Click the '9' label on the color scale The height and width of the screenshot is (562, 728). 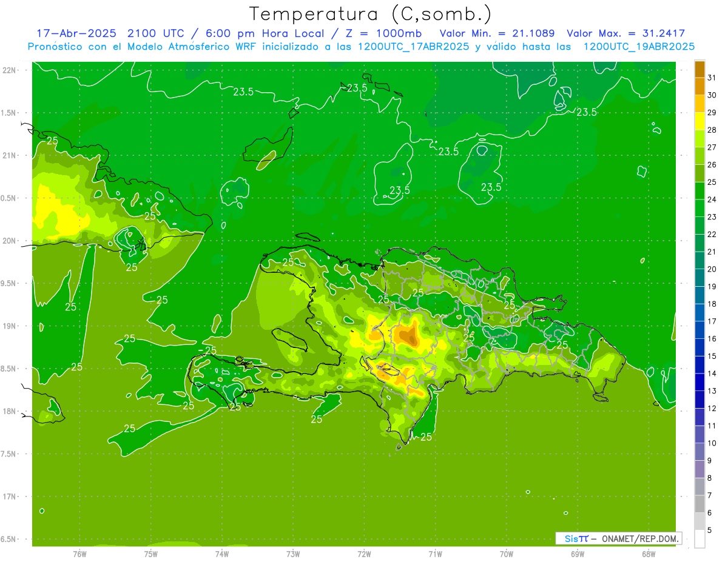[x=710, y=461]
